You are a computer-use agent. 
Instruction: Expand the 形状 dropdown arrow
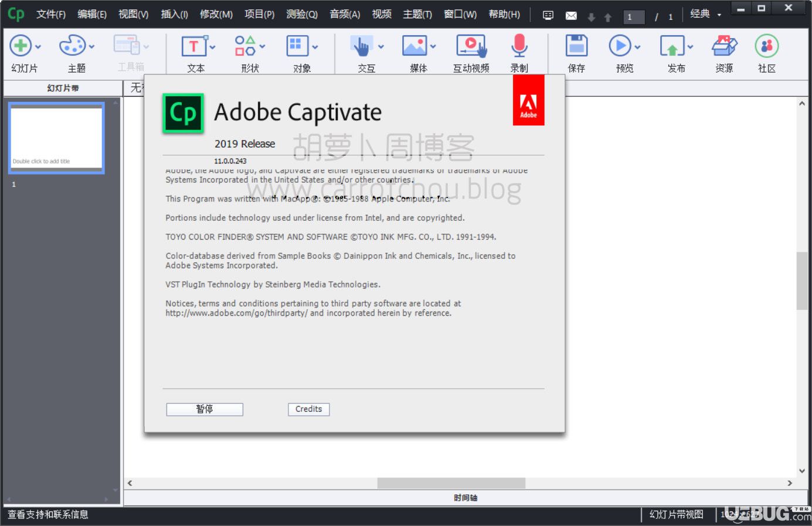pyautogui.click(x=262, y=47)
